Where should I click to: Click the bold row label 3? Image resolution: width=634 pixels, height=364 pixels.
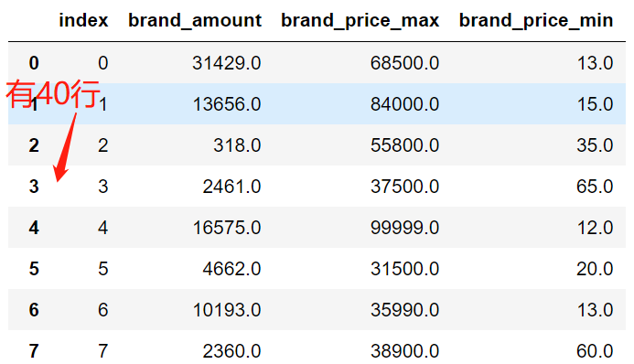[34, 187]
